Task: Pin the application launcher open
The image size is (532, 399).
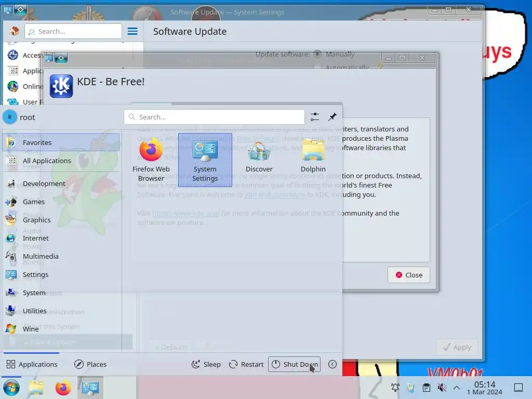Action: point(332,117)
